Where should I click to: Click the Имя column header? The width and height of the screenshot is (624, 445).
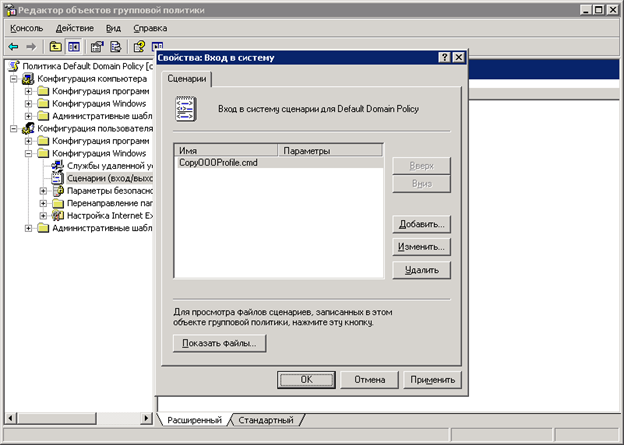coord(226,150)
